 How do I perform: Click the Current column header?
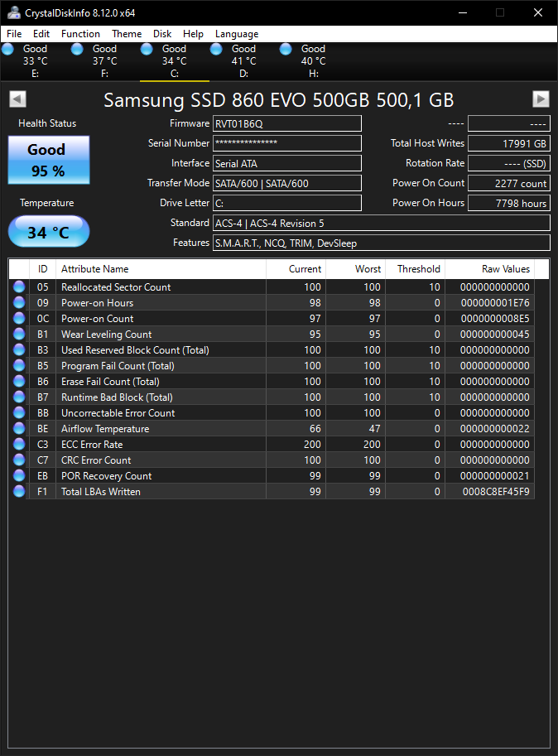296,269
